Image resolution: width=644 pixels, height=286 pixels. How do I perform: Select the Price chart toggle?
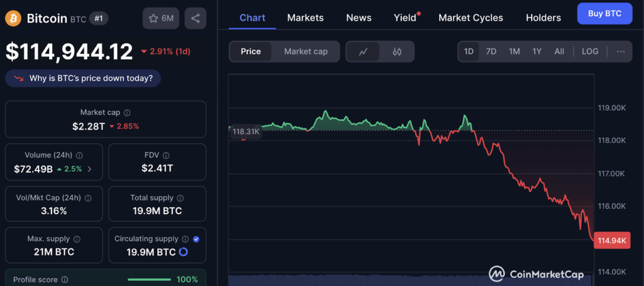click(x=250, y=52)
